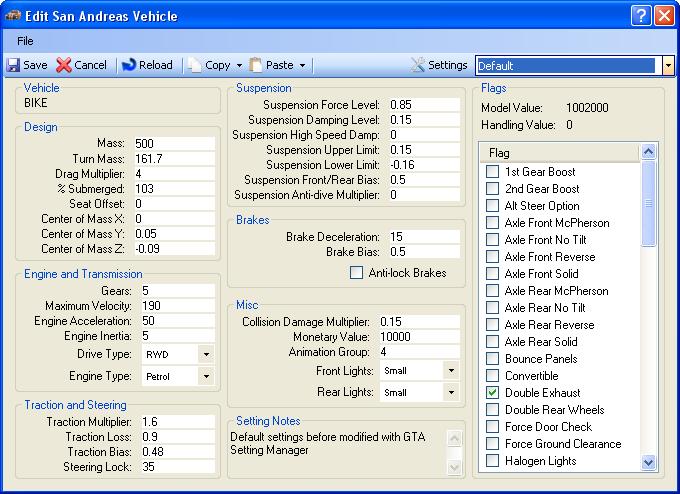This screenshot has height=494, width=680.
Task: Click the Turn Mass input field
Action: (x=174, y=159)
